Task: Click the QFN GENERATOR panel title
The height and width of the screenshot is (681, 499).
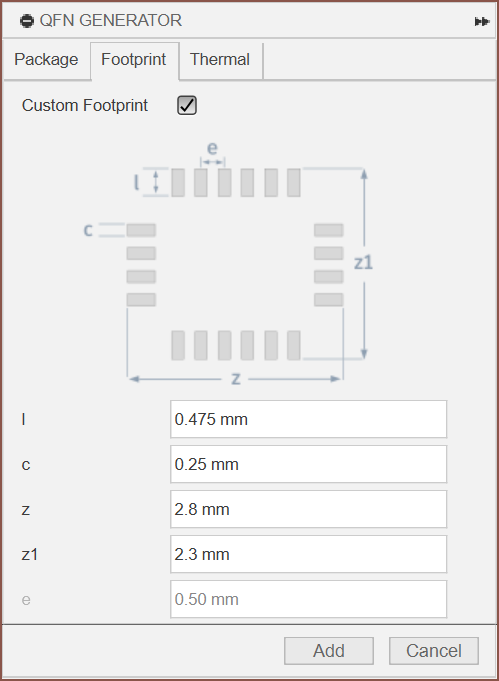Action: [x=111, y=20]
